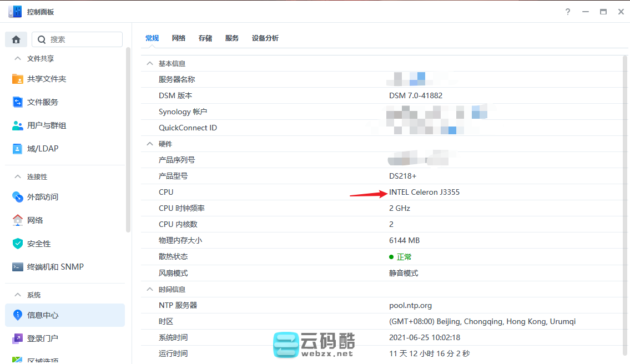The height and width of the screenshot is (364, 630).
Task: Click the help question mark icon
Action: pos(568,12)
